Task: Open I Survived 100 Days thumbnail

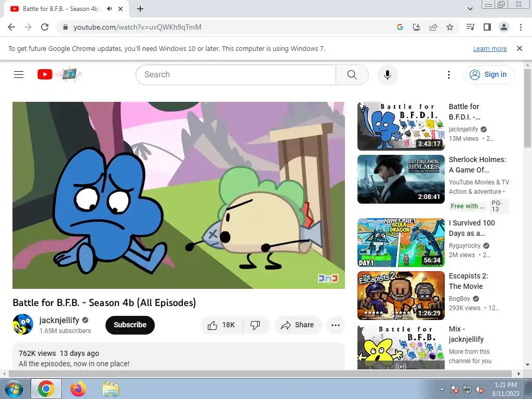Action: tap(401, 243)
